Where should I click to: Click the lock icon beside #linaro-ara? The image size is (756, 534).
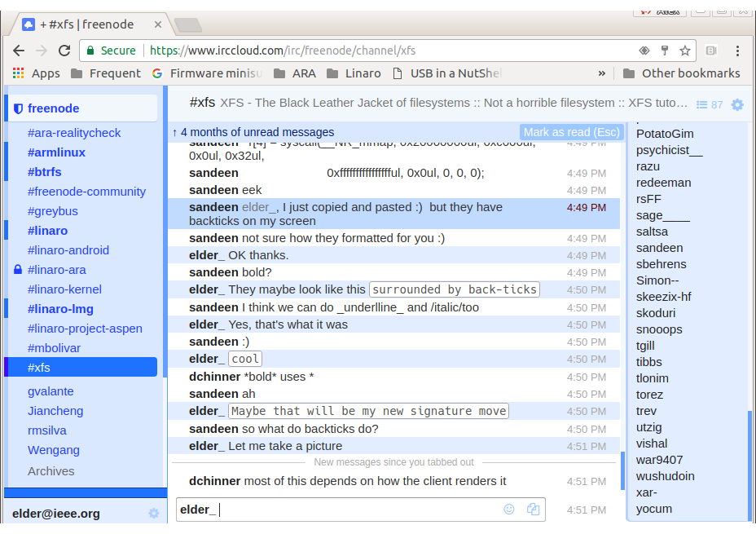click(18, 270)
